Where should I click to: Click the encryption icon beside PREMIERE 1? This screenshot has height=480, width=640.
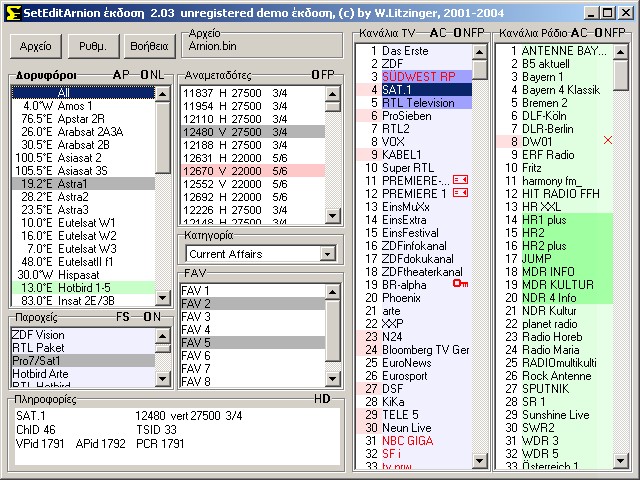point(460,193)
